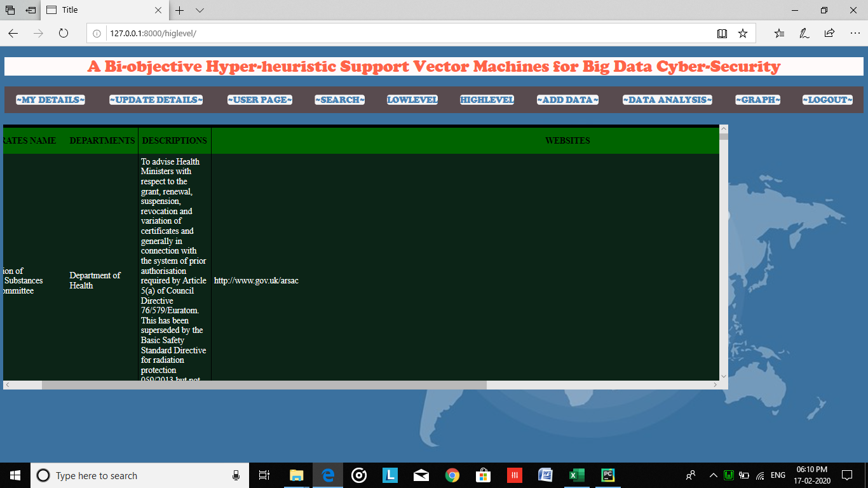This screenshot has height=488, width=868.
Task: Switch to Edge browser taskbar icon
Action: click(x=328, y=475)
